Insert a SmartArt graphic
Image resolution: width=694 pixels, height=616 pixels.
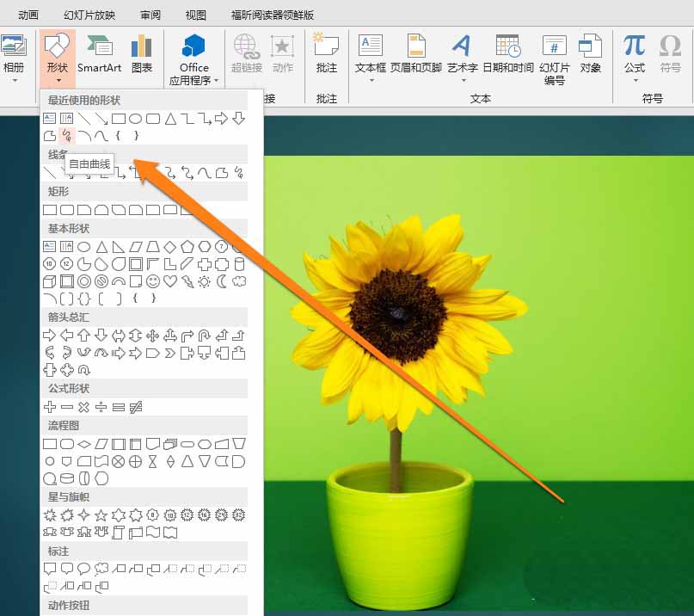pos(99,54)
